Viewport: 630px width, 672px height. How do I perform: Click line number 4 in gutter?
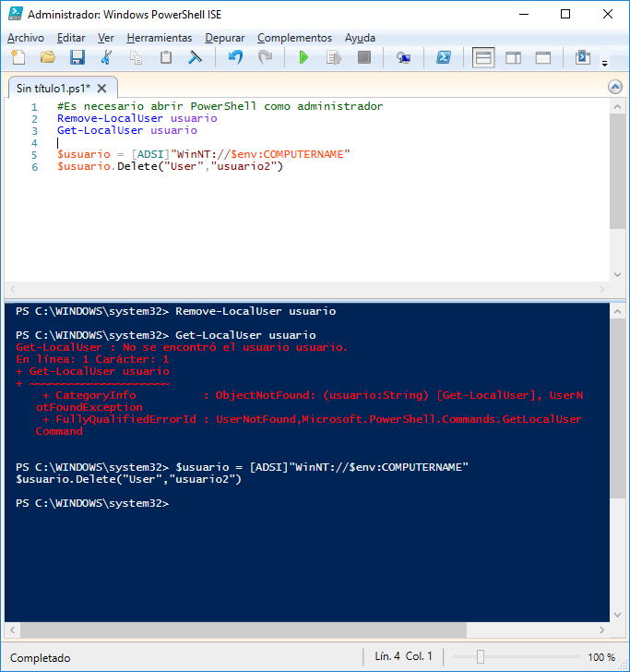[x=34, y=143]
